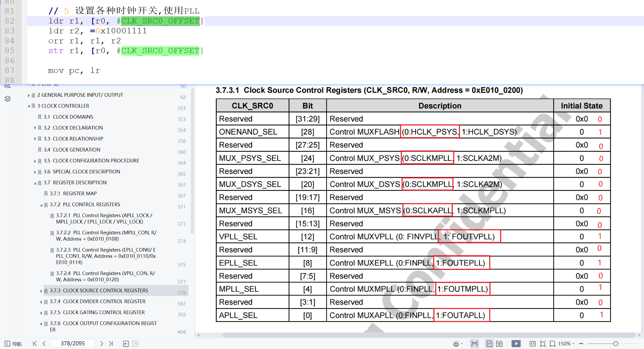Fit the page to window

tap(543, 344)
